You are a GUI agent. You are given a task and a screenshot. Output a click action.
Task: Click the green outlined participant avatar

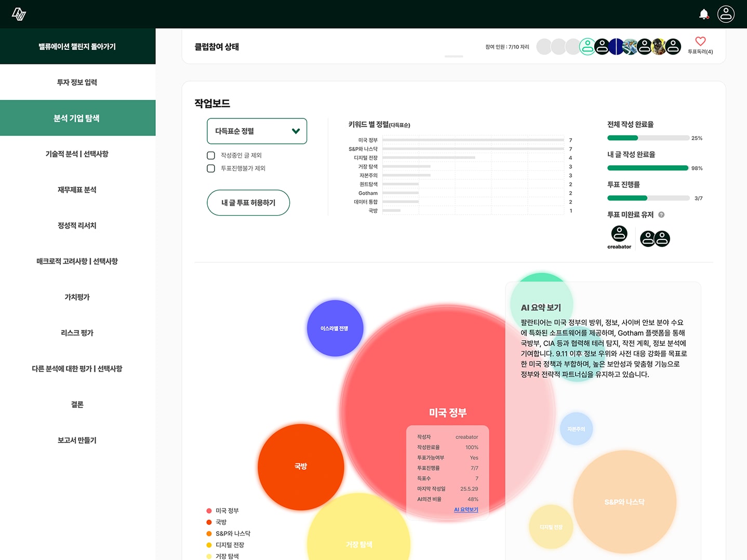[588, 47]
